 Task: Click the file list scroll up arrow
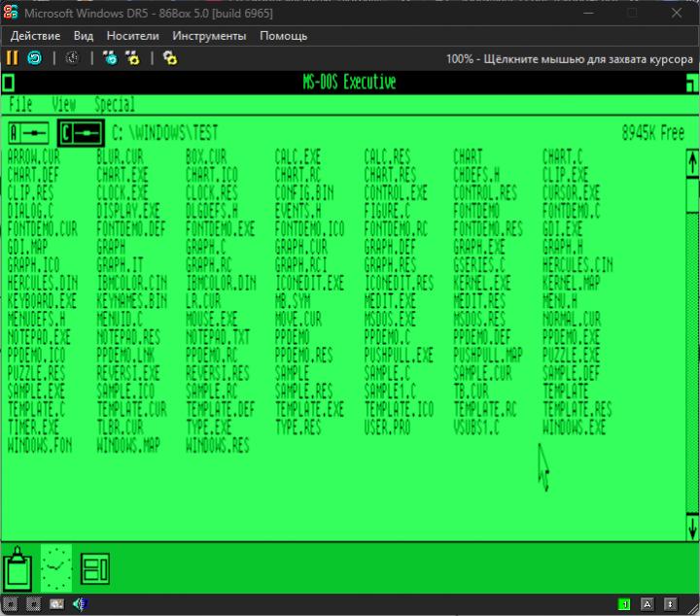(692, 163)
